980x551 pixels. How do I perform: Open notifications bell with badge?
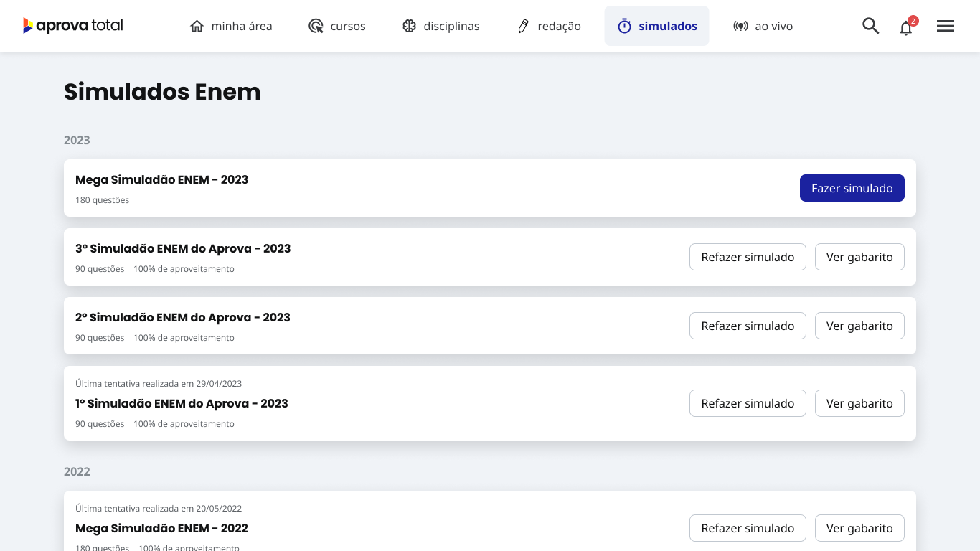908,26
